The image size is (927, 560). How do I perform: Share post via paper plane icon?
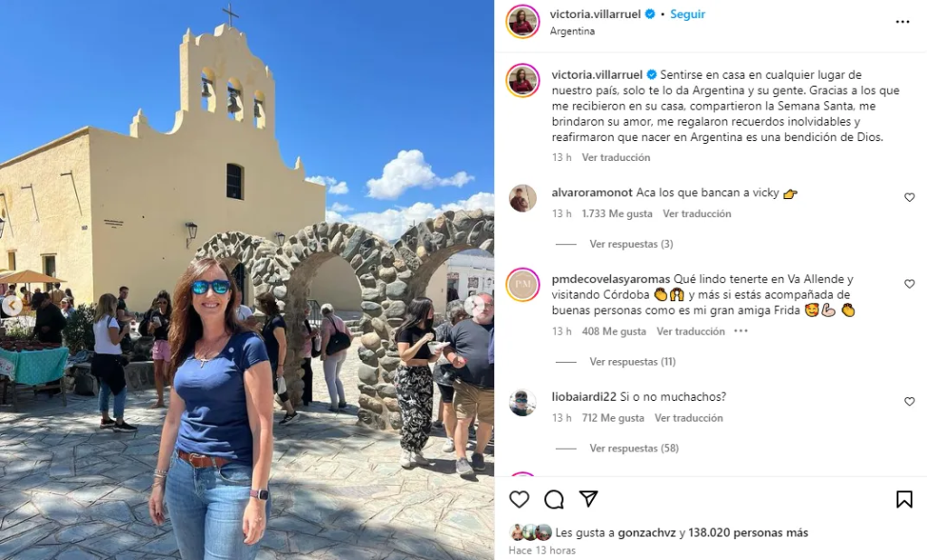(x=588, y=498)
